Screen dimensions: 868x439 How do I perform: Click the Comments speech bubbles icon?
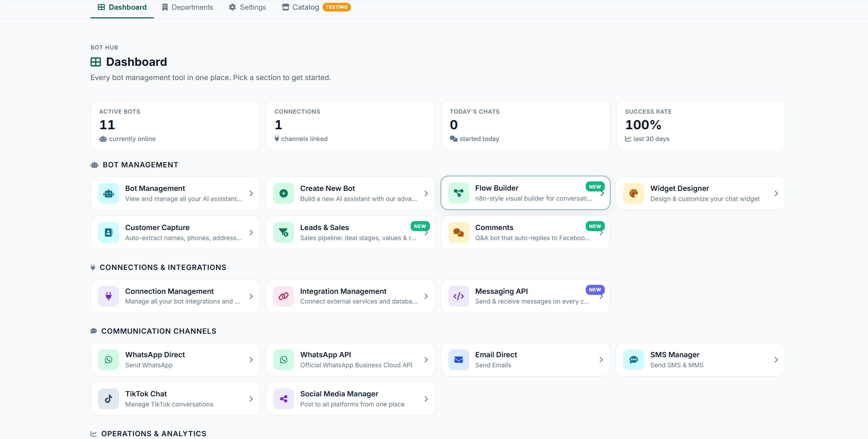(458, 232)
